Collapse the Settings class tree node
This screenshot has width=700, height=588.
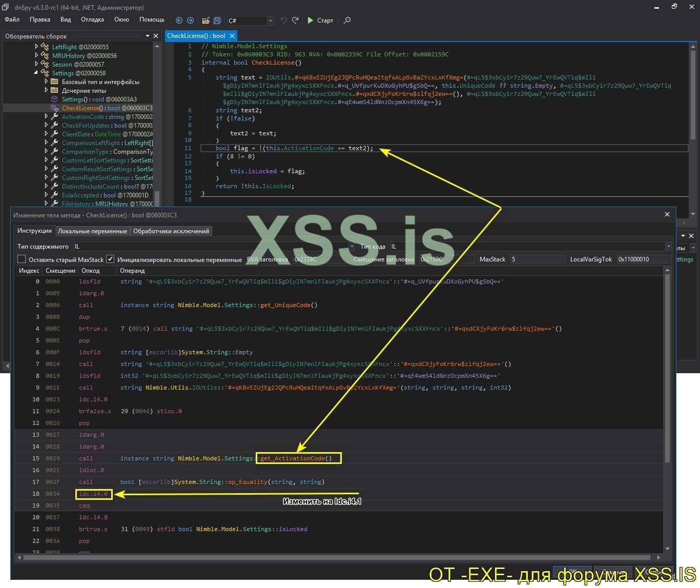[x=36, y=73]
